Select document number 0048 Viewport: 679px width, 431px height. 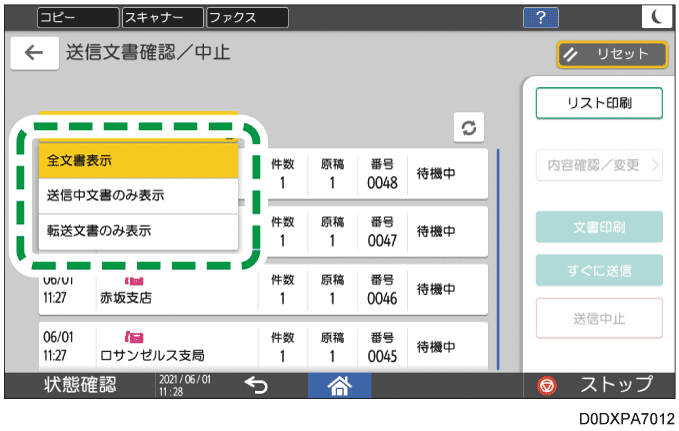pyautogui.click(x=382, y=174)
